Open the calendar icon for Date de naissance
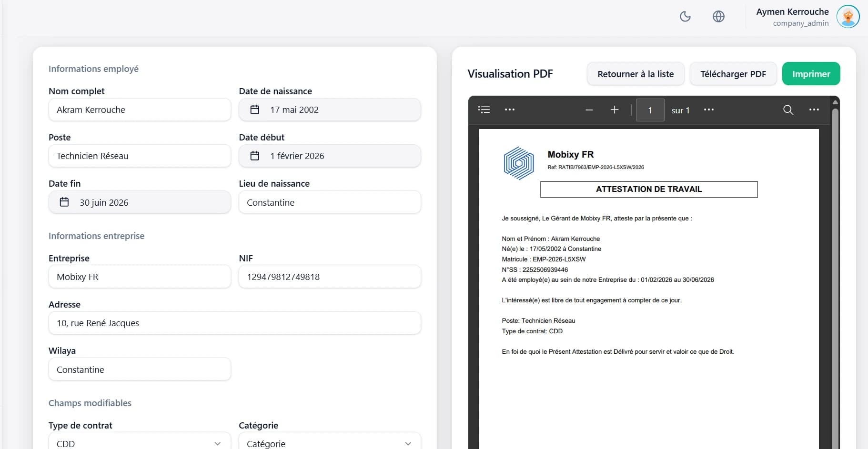Viewport: 868px width, 449px height. point(255,109)
